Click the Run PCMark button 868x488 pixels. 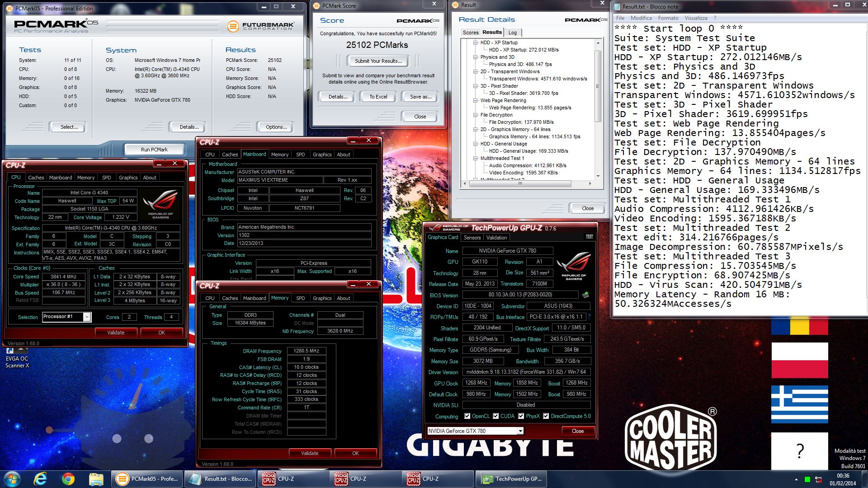[154, 150]
